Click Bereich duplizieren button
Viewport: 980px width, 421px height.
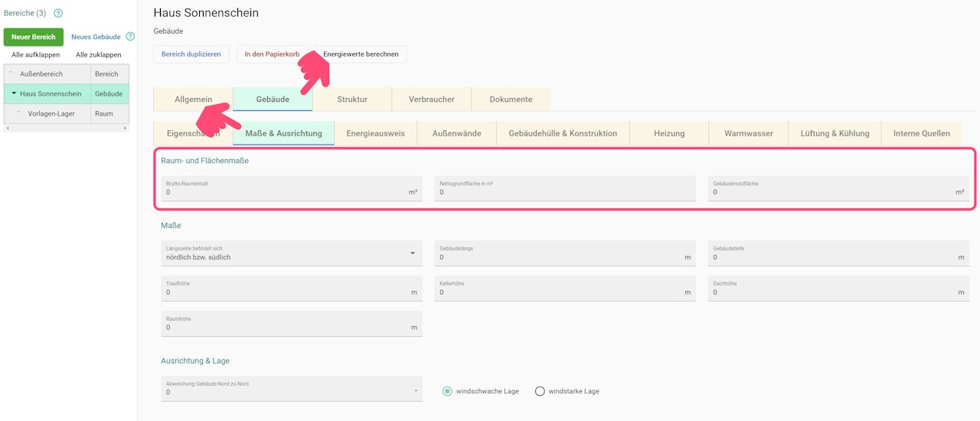(191, 54)
